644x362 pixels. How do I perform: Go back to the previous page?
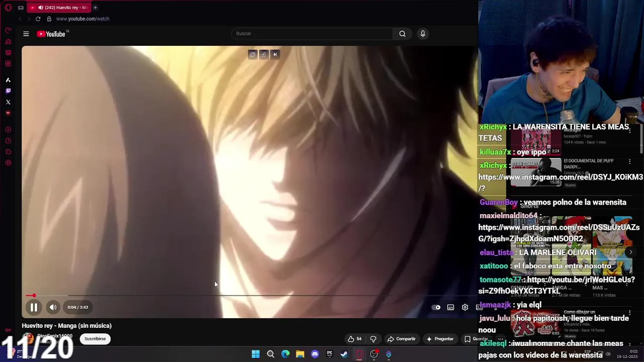tap(20, 19)
